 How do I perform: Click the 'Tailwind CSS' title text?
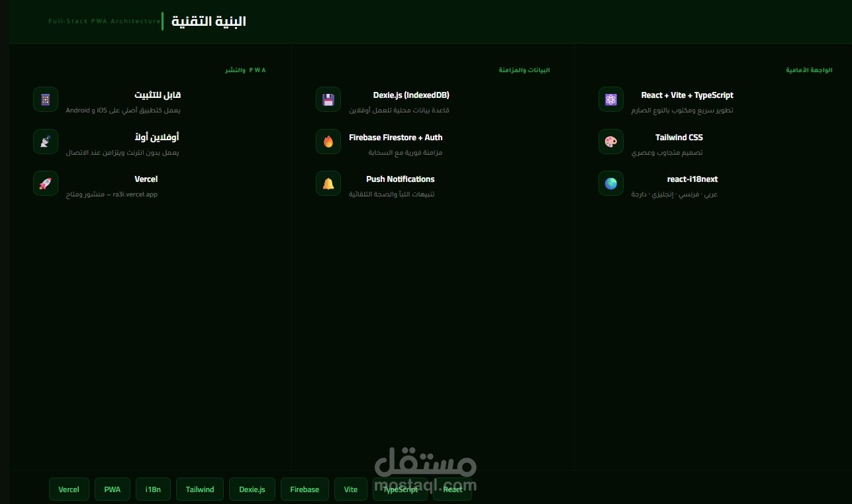coord(679,138)
